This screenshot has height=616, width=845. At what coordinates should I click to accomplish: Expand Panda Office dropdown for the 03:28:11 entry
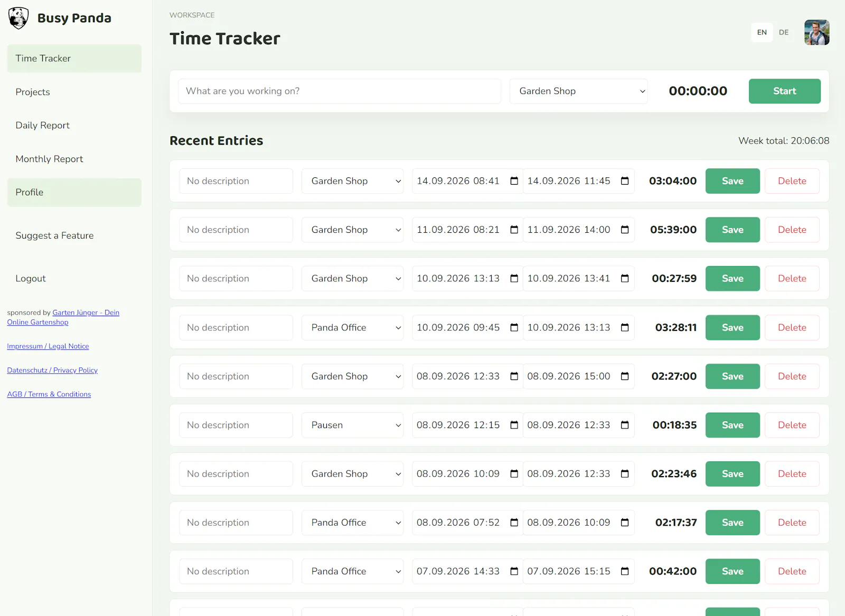[x=352, y=327]
